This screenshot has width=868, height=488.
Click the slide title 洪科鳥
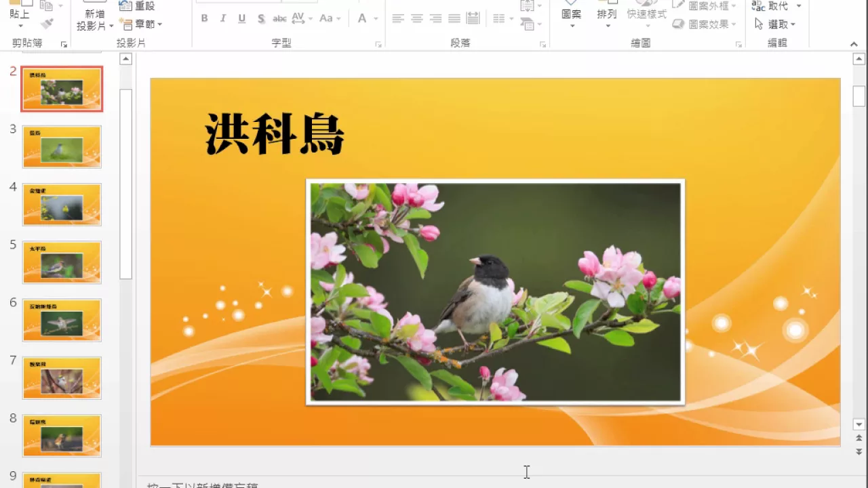point(275,134)
